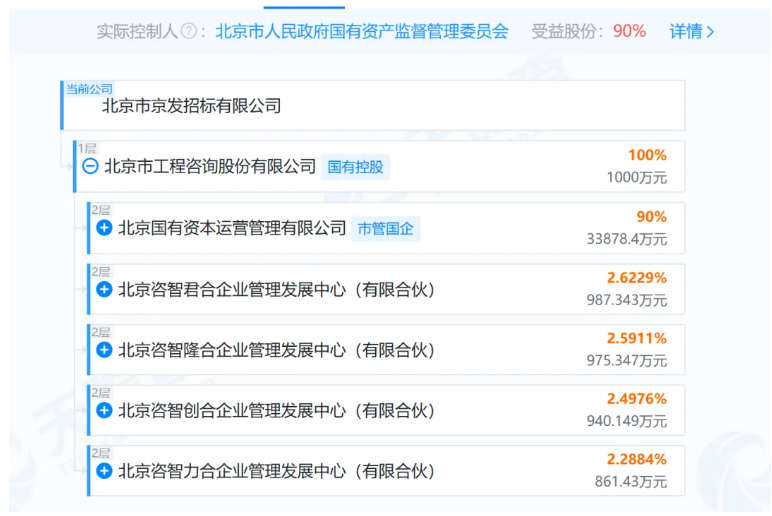
Task: Expand the 北京咨智隆合企业管理发展中心 node
Action: [x=104, y=350]
